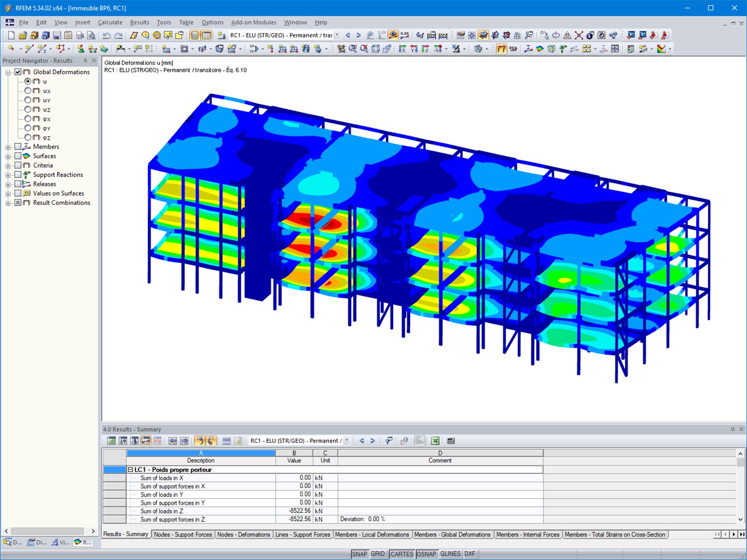Toggle the table display icon in the toolbar
This screenshot has width=747, height=560.
coord(206,35)
